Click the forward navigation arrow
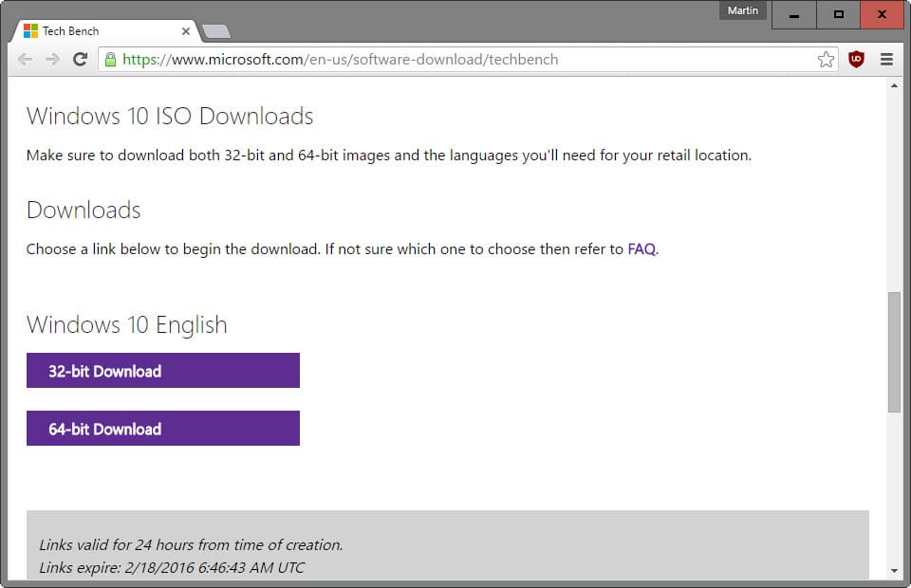This screenshot has width=911, height=588. tap(52, 59)
